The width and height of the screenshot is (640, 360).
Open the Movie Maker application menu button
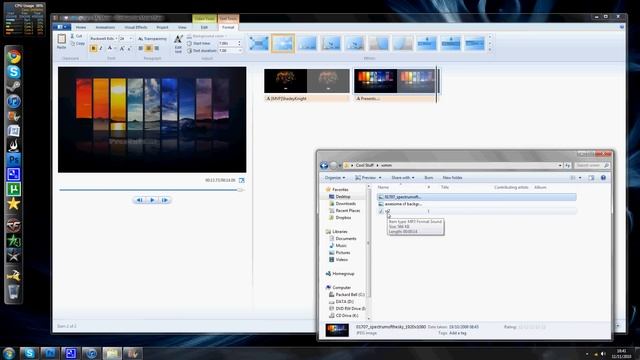click(x=62, y=27)
